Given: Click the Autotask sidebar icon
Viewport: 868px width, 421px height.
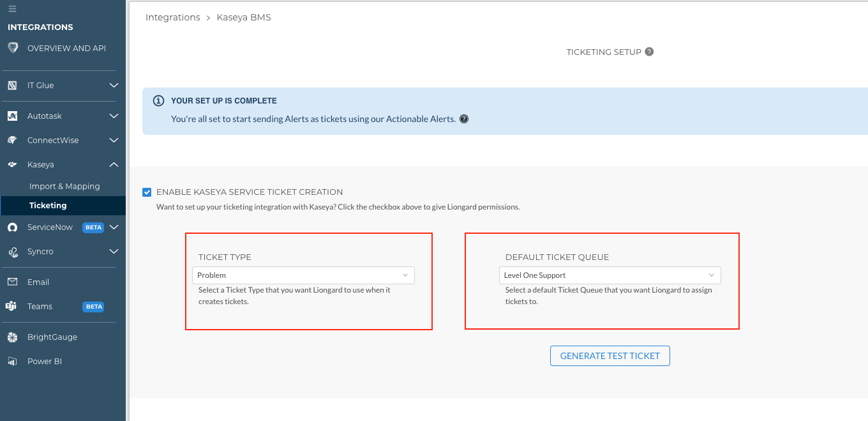Looking at the screenshot, I should [x=13, y=116].
